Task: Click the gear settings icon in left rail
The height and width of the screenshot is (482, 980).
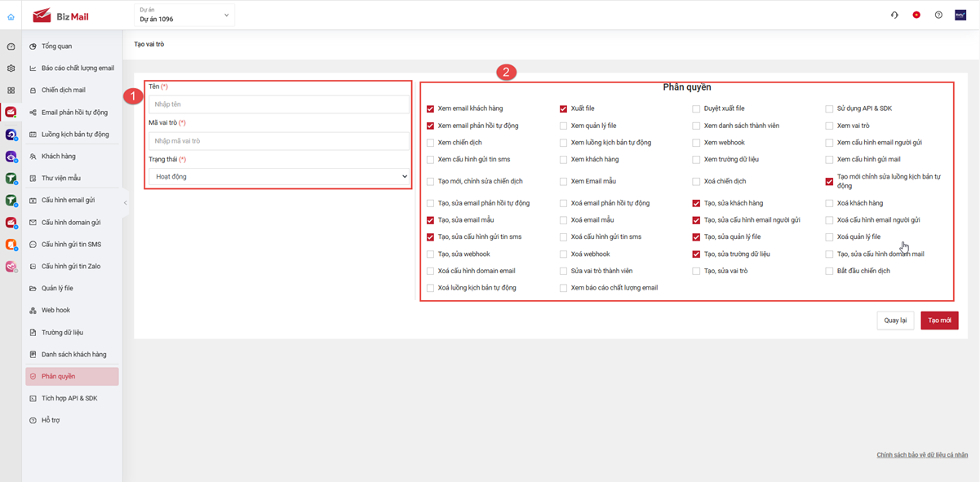Action: (x=11, y=69)
